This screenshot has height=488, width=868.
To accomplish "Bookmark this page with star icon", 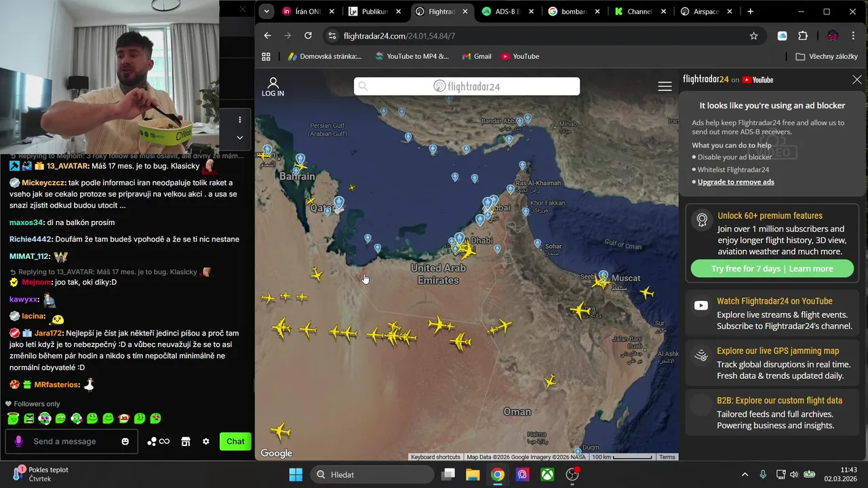I will (753, 36).
